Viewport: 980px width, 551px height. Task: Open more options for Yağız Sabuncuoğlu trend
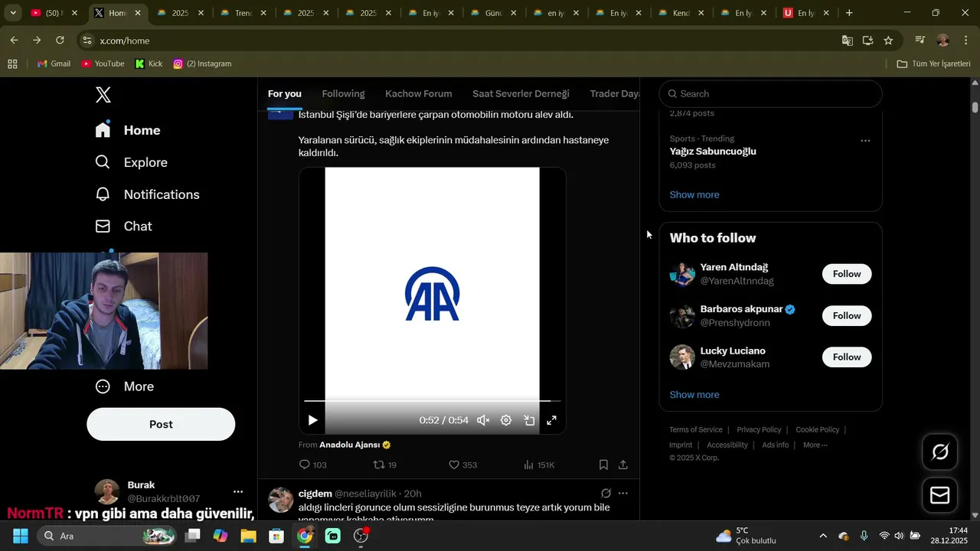[865, 141]
